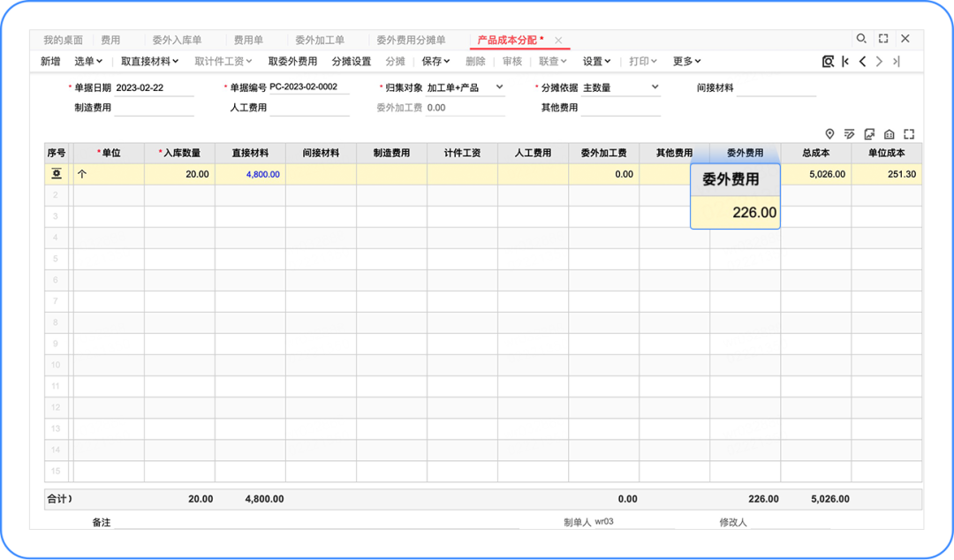This screenshot has width=954, height=560.
Task: Jump to the last record icon
Action: coord(896,62)
